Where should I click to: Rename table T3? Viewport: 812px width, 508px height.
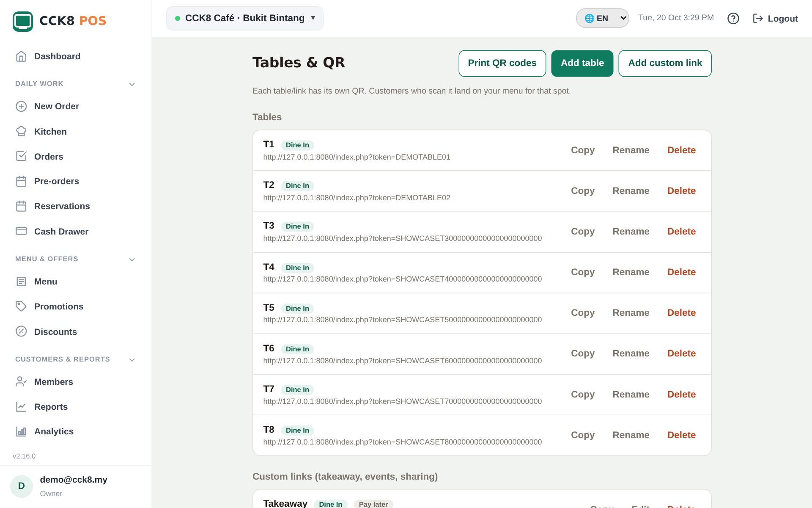click(x=631, y=232)
